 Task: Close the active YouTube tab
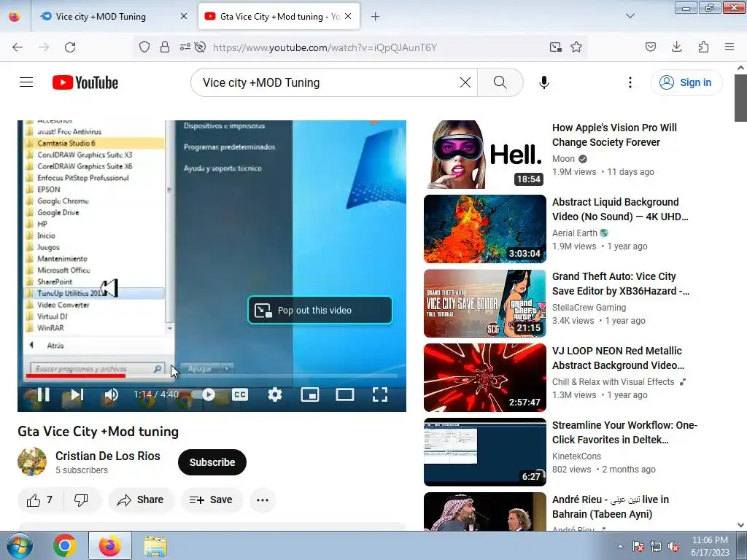click(348, 17)
